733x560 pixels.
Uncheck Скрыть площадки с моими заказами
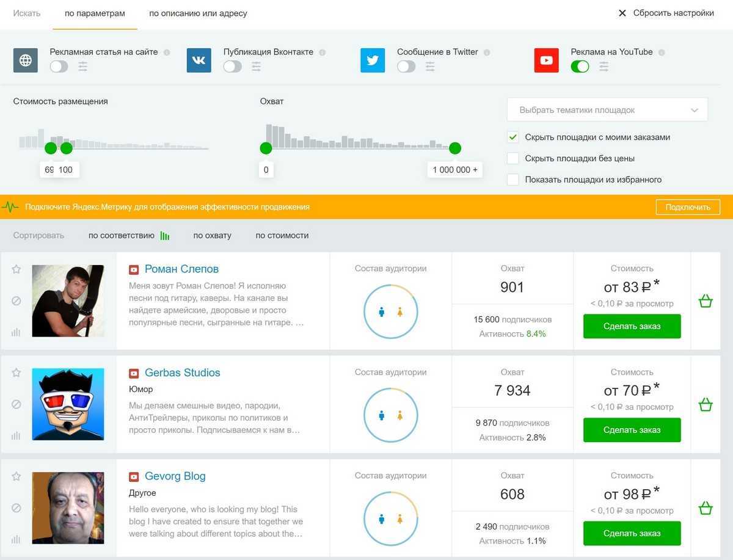point(513,137)
